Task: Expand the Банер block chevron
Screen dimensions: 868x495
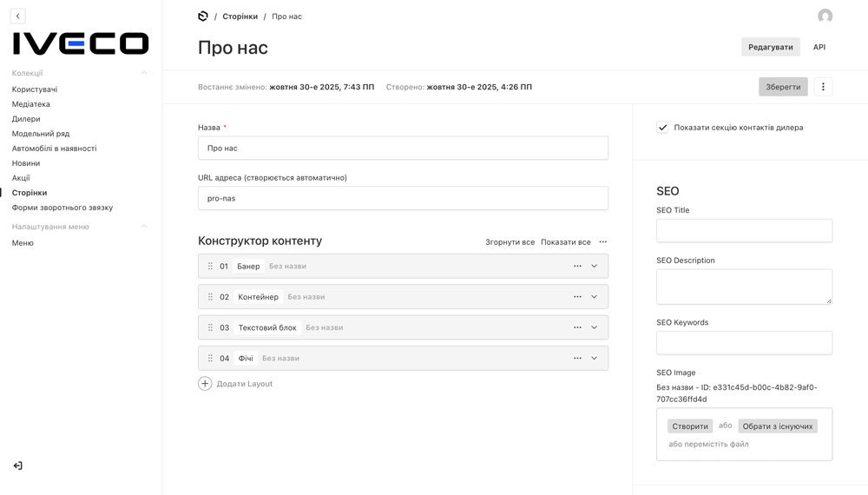Action: [x=595, y=266]
